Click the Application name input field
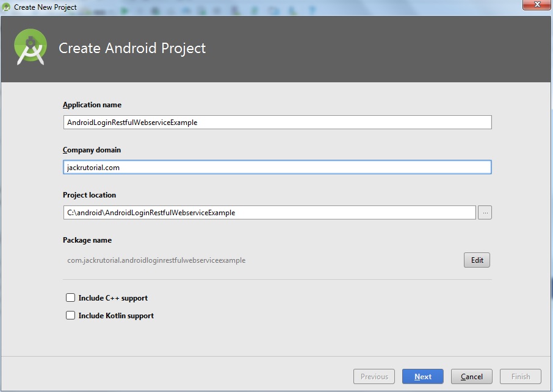The width and height of the screenshot is (553, 392). [x=244, y=122]
